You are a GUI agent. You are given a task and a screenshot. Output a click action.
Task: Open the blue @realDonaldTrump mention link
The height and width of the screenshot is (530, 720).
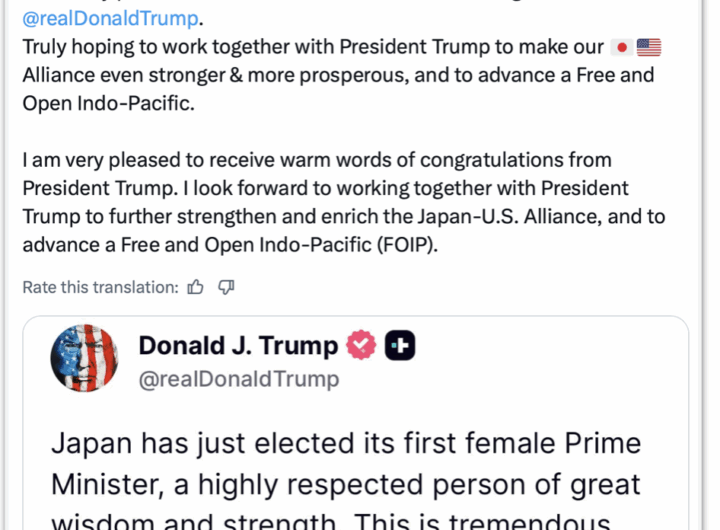pyautogui.click(x=111, y=18)
